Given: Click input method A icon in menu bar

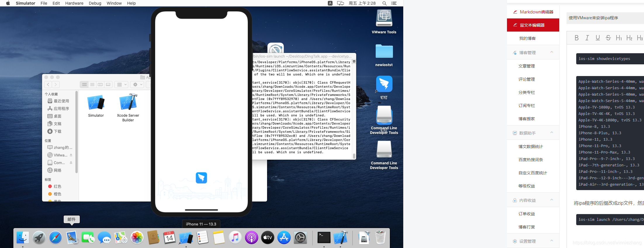Looking at the screenshot, I should pyautogui.click(x=330, y=3).
